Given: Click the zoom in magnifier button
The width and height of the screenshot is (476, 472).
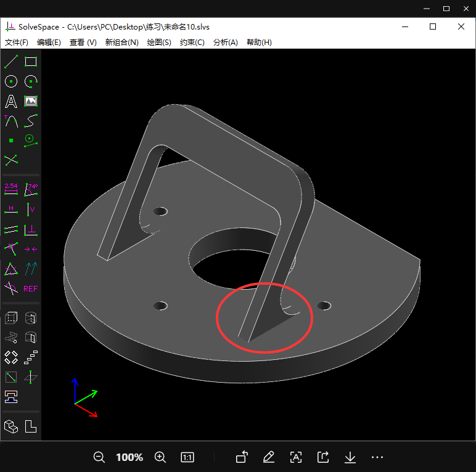Looking at the screenshot, I should 160,457.
